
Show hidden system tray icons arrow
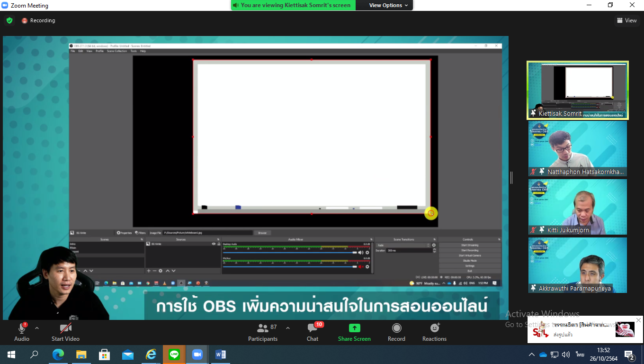tap(532, 355)
